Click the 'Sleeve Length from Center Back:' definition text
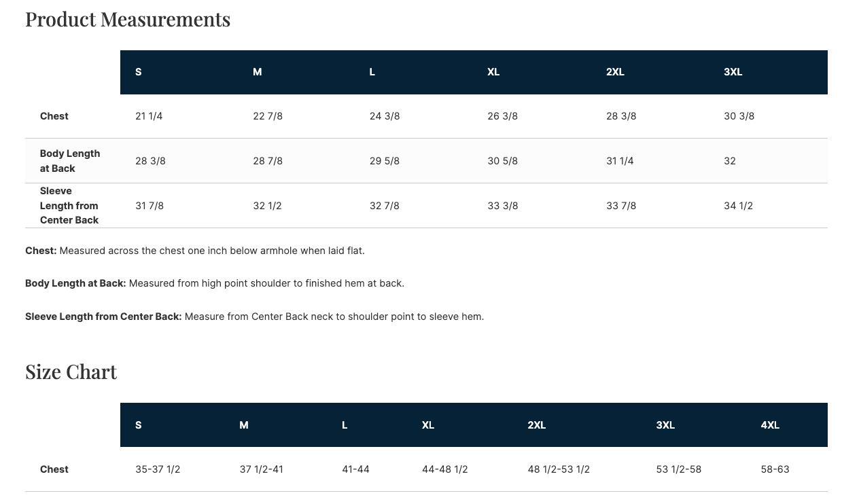The width and height of the screenshot is (842, 504). (103, 317)
